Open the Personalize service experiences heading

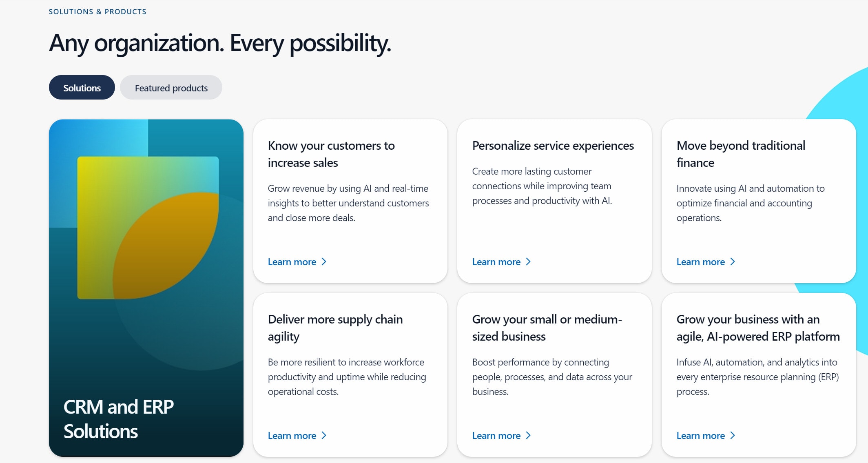(x=553, y=146)
